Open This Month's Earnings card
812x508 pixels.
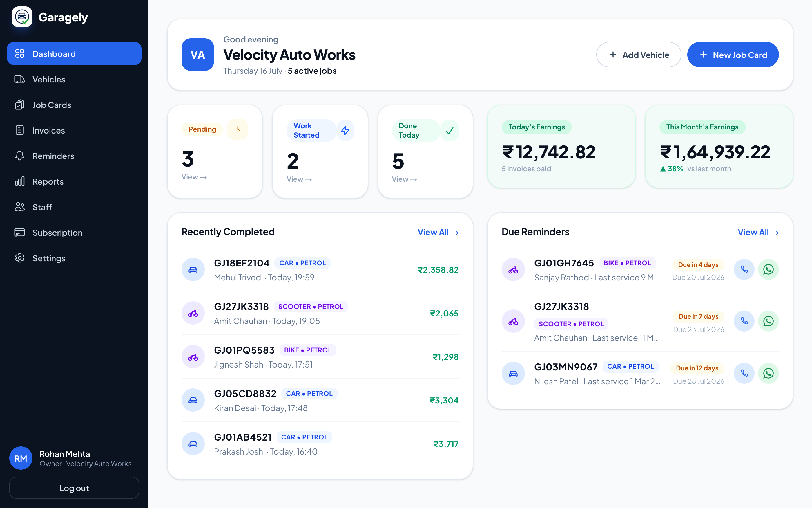719,147
